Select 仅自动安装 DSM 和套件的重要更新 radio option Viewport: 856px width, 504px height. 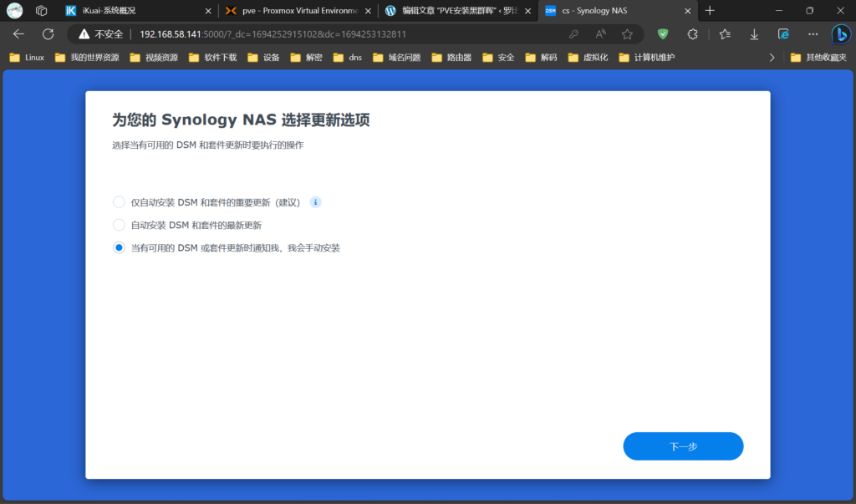click(x=119, y=202)
